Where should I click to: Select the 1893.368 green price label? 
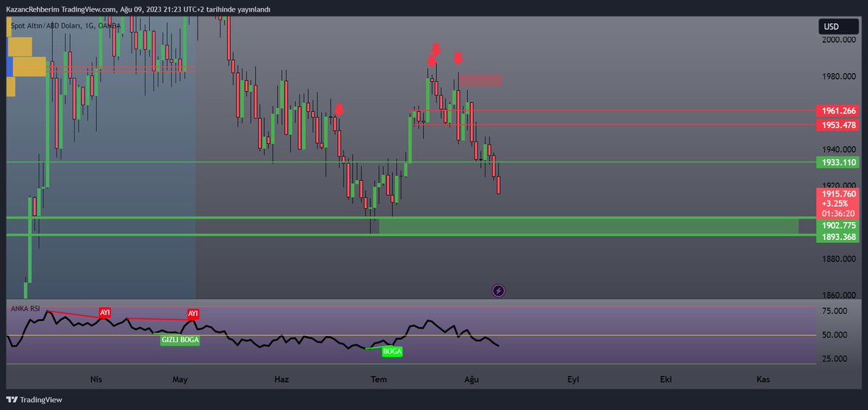tap(838, 237)
